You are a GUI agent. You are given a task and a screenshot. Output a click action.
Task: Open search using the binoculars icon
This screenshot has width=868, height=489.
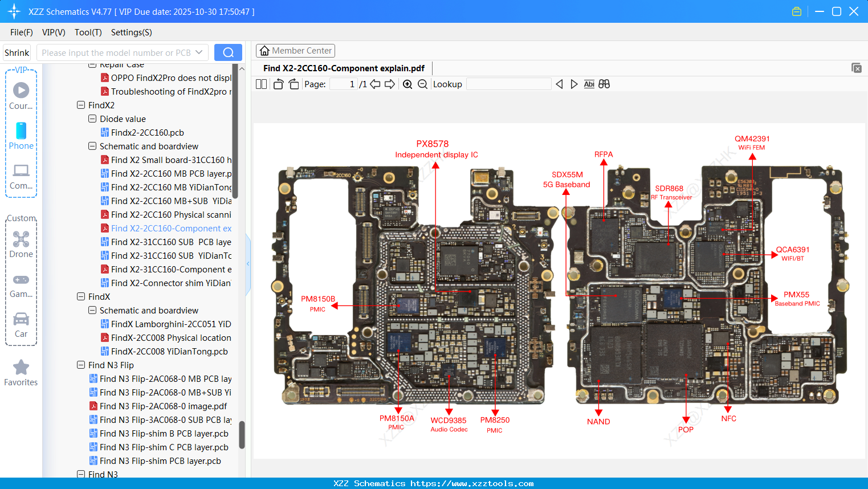(x=604, y=84)
